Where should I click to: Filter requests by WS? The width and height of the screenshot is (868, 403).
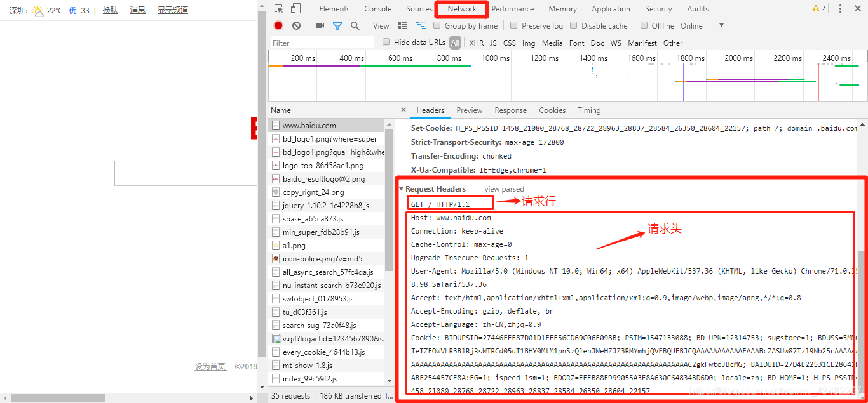coord(616,43)
